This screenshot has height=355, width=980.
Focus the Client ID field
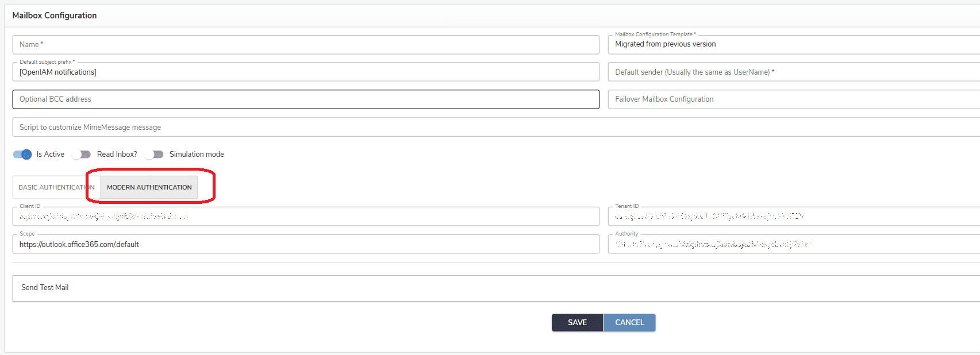click(x=305, y=217)
